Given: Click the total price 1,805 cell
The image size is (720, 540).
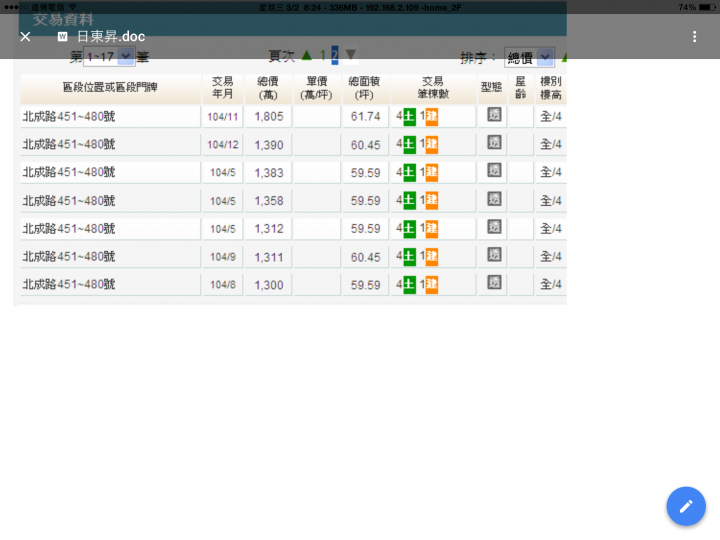Looking at the screenshot, I should point(269,117).
